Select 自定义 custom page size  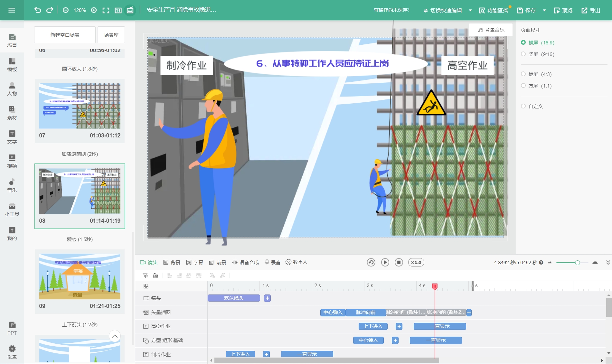tap(532, 106)
